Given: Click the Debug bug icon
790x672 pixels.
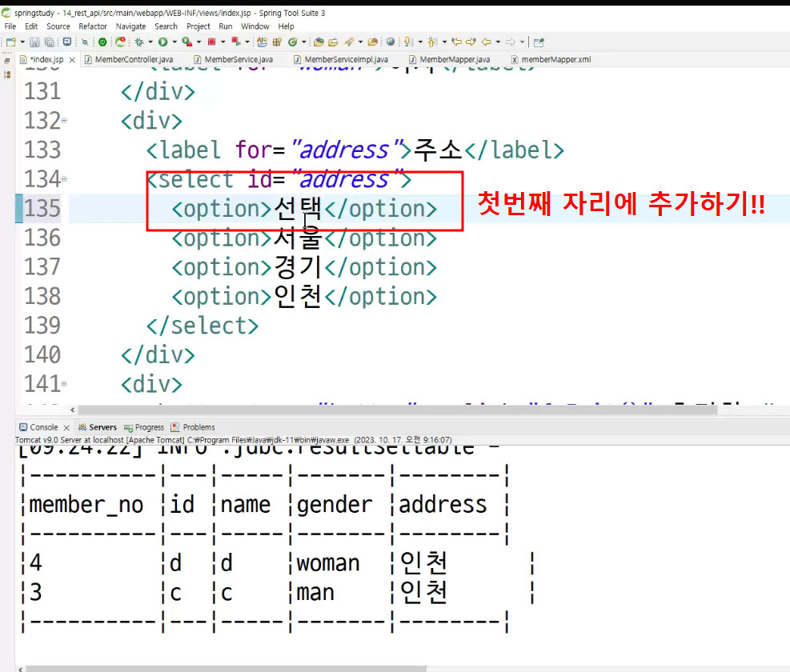Looking at the screenshot, I should pyautogui.click(x=139, y=42).
